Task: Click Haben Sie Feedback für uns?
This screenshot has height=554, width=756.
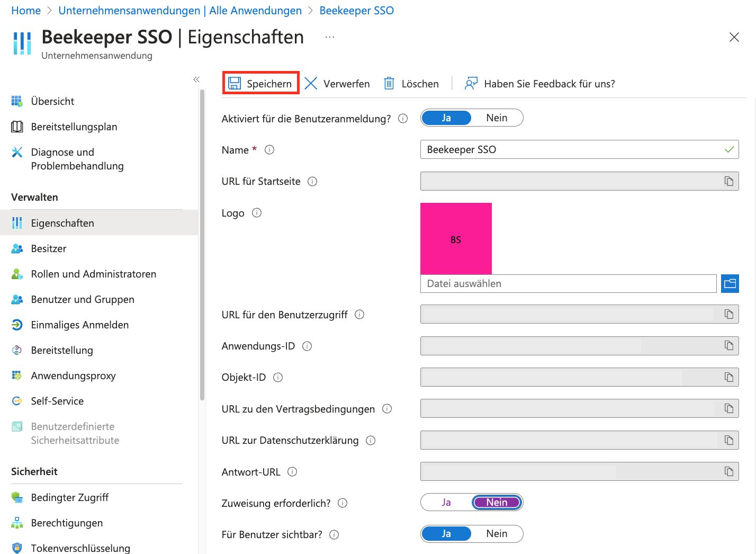Action: click(540, 83)
